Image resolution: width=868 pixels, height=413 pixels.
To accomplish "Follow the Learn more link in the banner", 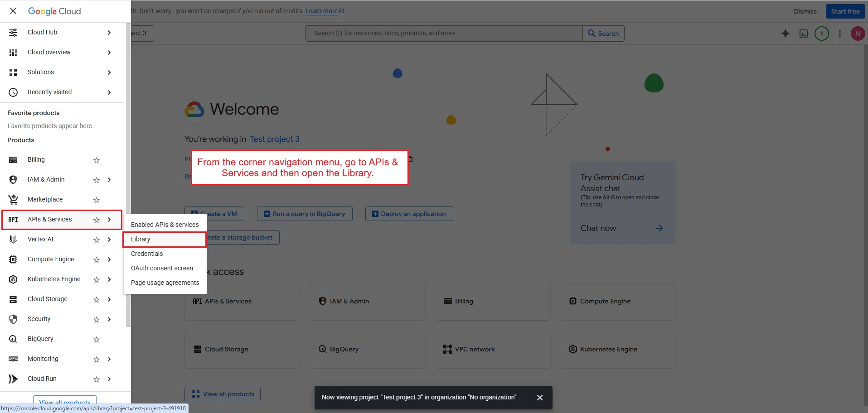I will click(325, 11).
